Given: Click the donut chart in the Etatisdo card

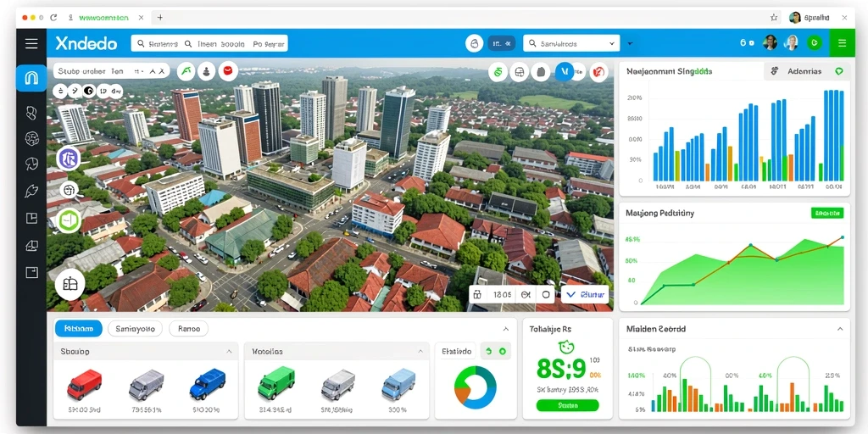Looking at the screenshot, I should [x=475, y=387].
